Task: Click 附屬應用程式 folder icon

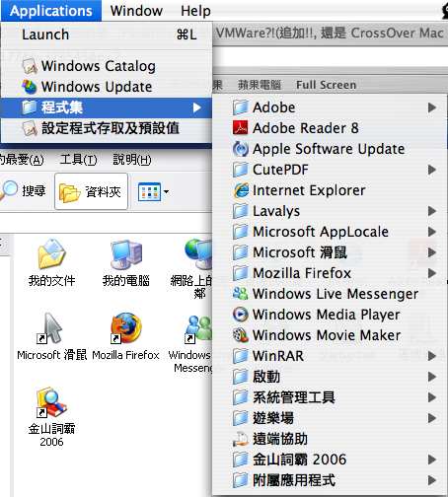Action: [240, 480]
